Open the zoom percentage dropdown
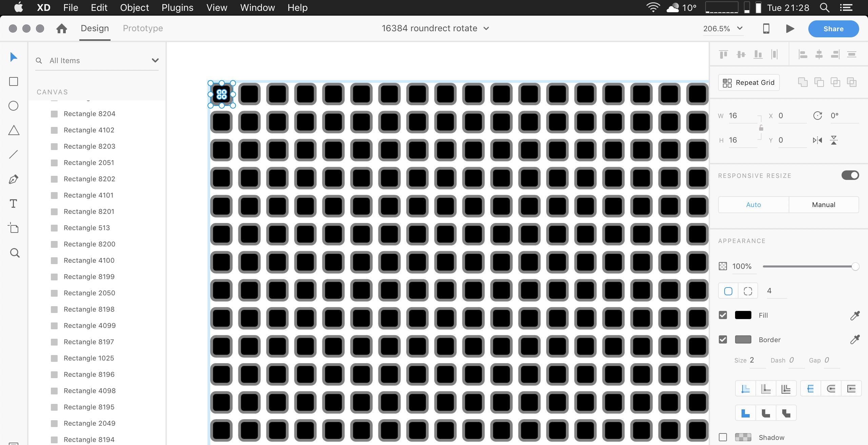Screen dimensions: 868x445 click(x=740, y=29)
